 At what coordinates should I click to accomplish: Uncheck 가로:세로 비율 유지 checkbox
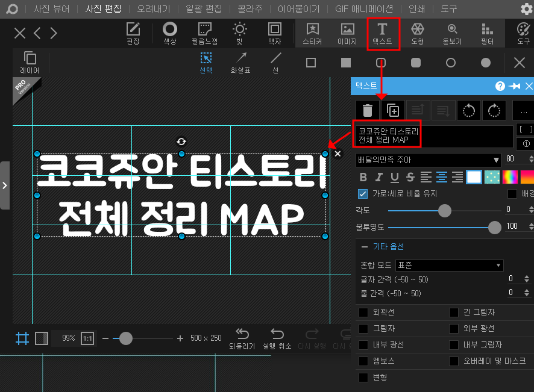363,194
